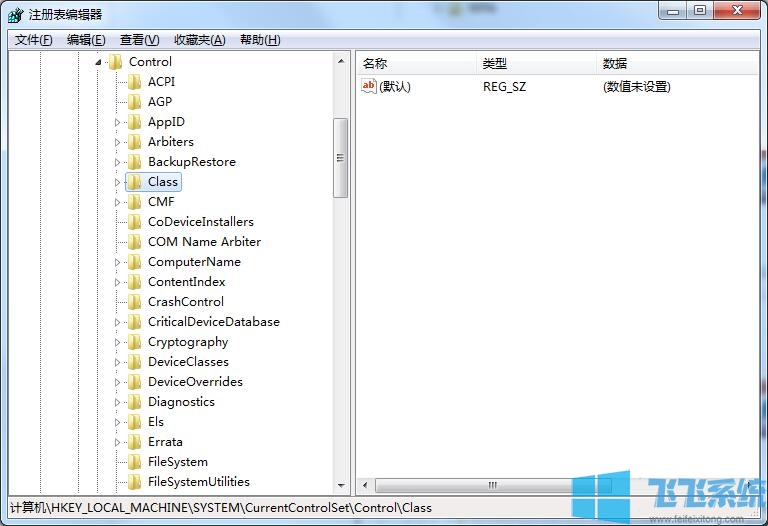Click the tree pane vertical scrollbar thumb
The width and height of the screenshot is (768, 526).
tap(340, 157)
